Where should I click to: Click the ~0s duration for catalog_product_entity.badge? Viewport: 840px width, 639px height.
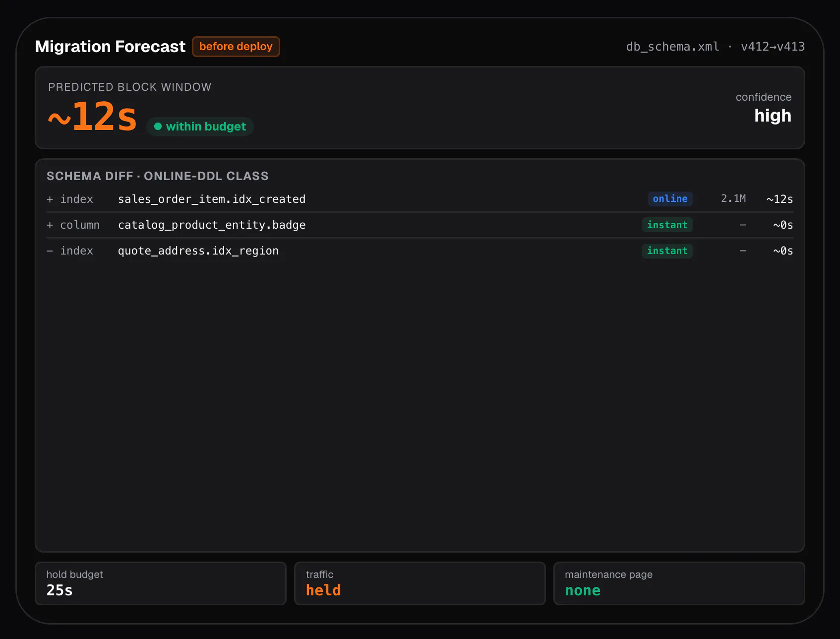point(783,225)
